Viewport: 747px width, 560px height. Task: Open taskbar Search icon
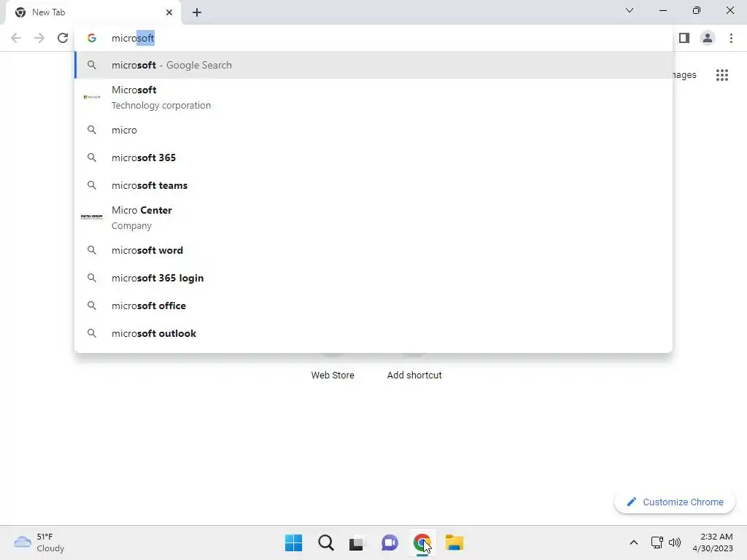(x=326, y=542)
